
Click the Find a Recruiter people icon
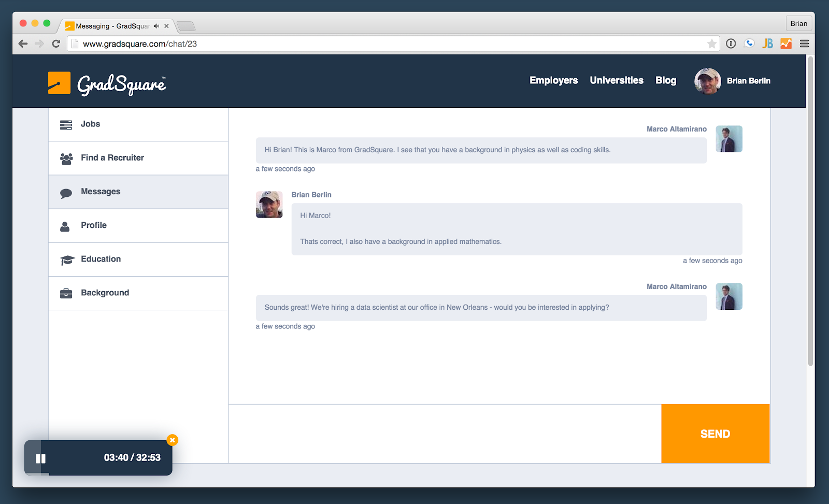coord(66,159)
